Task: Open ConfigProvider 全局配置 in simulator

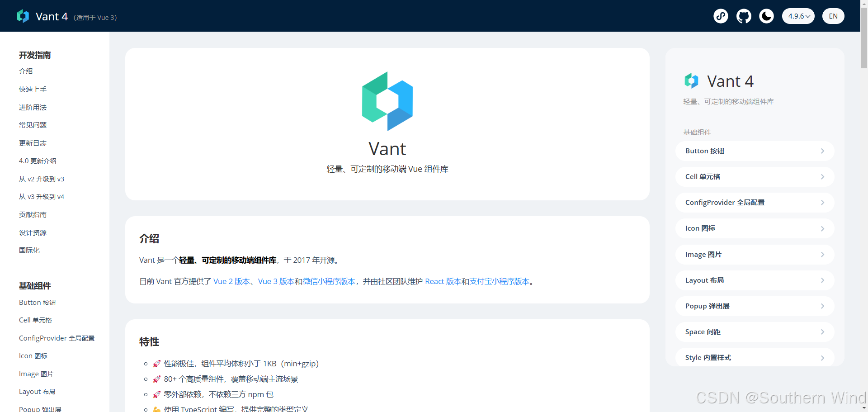Action: point(755,203)
